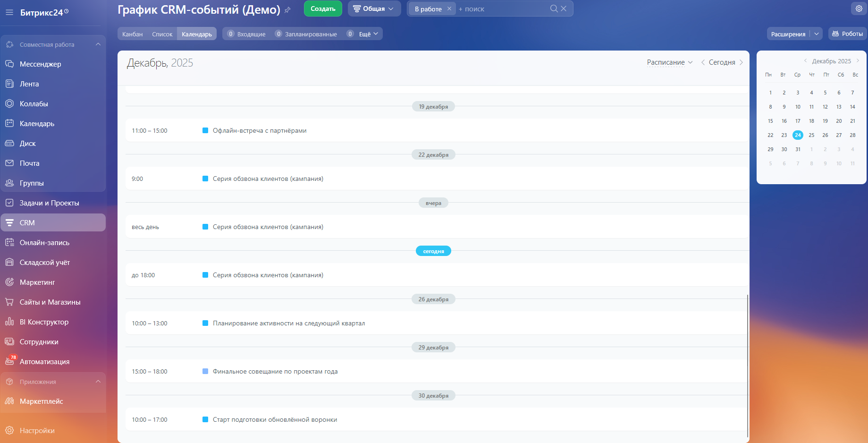Select December 24 in the mini calendar
Screen dimensions: 868x443
click(x=798, y=135)
